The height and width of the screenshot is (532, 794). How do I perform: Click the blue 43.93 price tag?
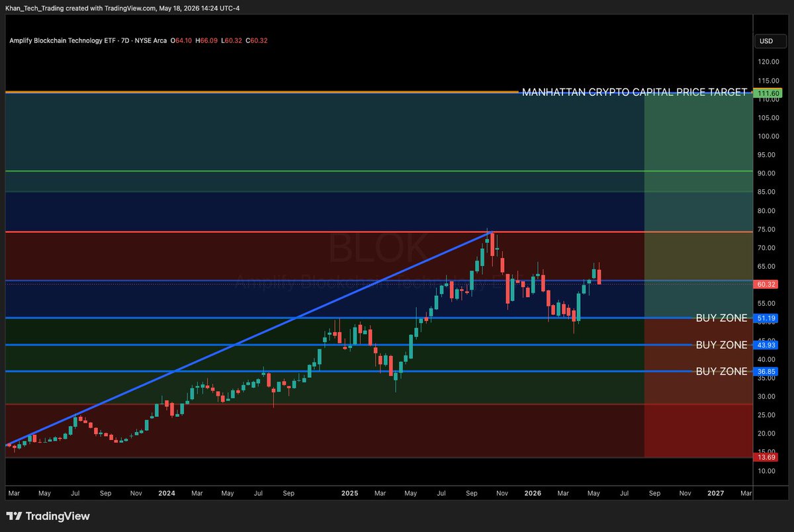coord(766,345)
